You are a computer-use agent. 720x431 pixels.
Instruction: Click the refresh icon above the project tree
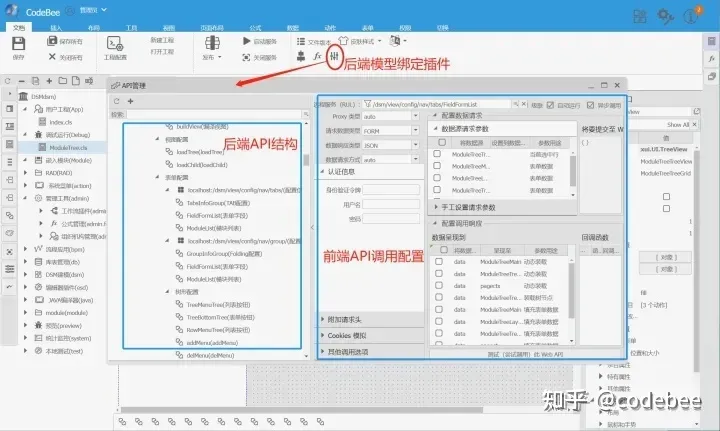pyautogui.click(x=7, y=81)
